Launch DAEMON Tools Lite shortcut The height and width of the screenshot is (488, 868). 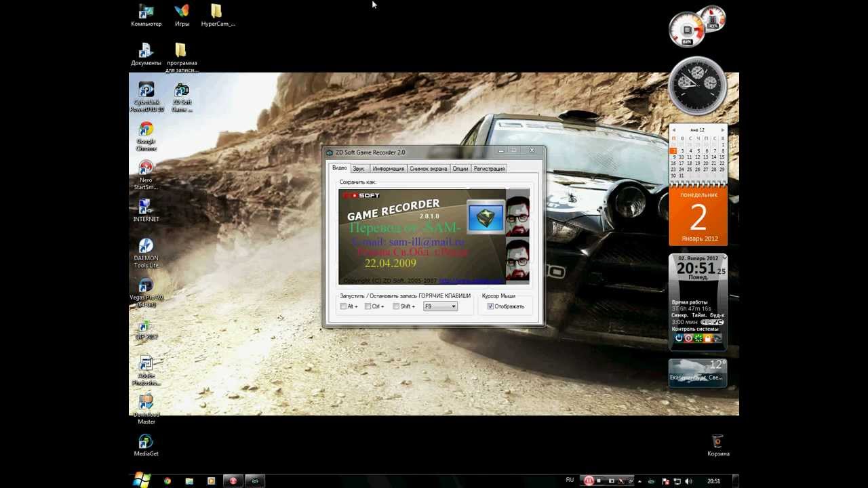tap(146, 252)
